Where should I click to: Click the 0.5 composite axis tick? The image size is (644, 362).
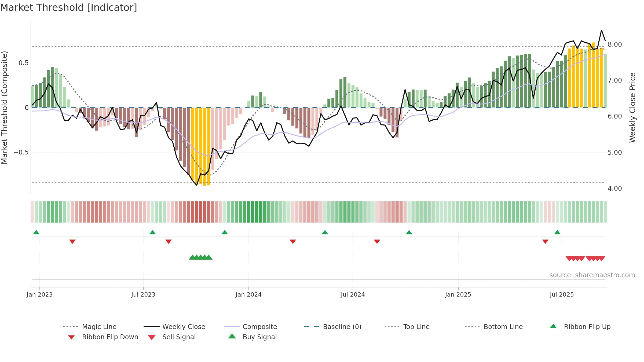tap(24, 63)
